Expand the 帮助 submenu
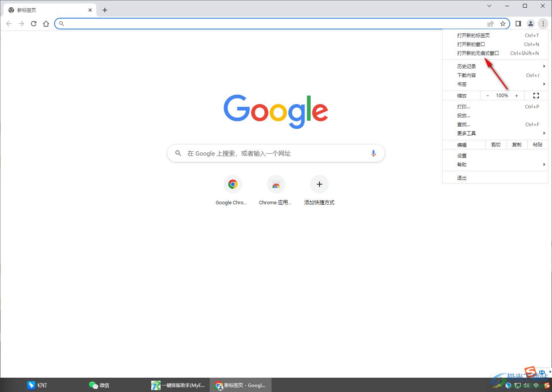Image resolution: width=552 pixels, height=392 pixels. (x=495, y=164)
